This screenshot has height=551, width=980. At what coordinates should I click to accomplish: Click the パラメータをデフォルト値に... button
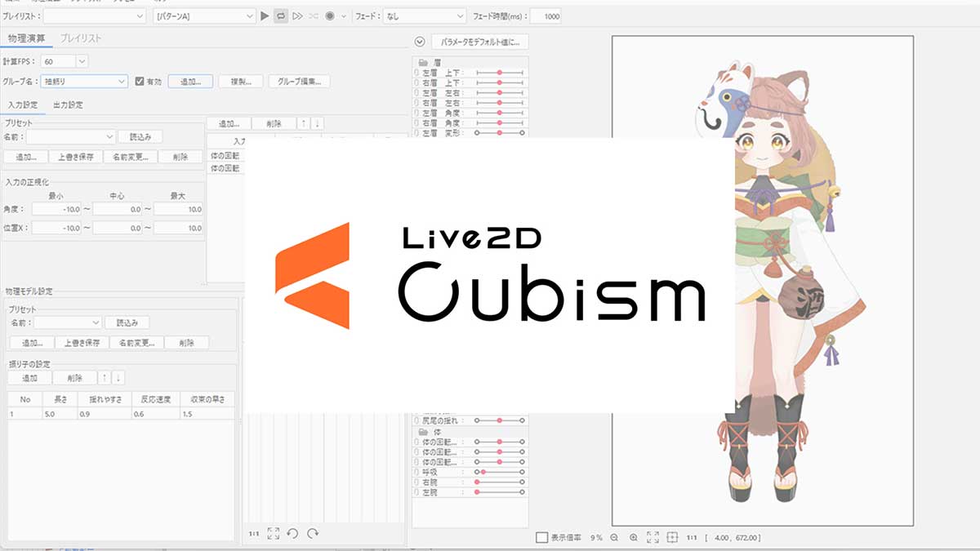click(x=480, y=42)
